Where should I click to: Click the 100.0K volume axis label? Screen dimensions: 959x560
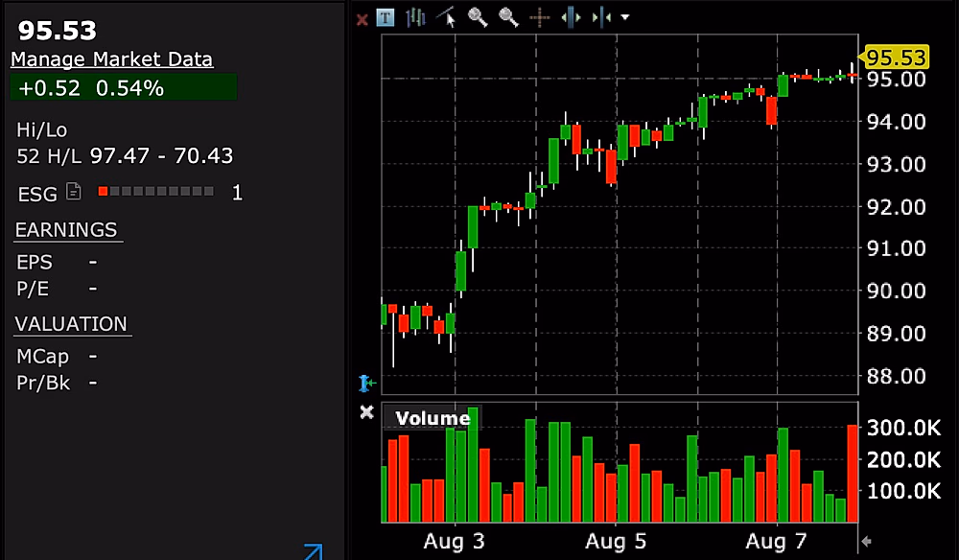tap(904, 490)
